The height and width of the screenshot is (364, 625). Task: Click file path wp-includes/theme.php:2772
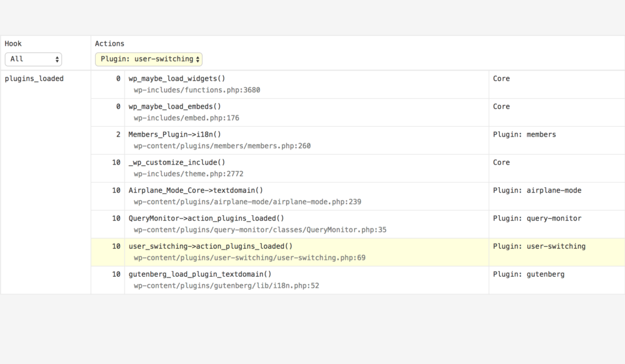tap(189, 174)
